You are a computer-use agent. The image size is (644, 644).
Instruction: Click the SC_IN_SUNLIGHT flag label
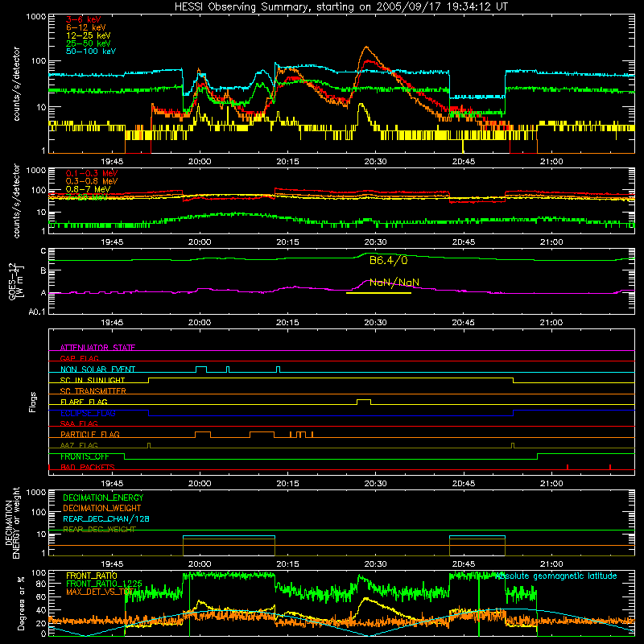tap(93, 380)
